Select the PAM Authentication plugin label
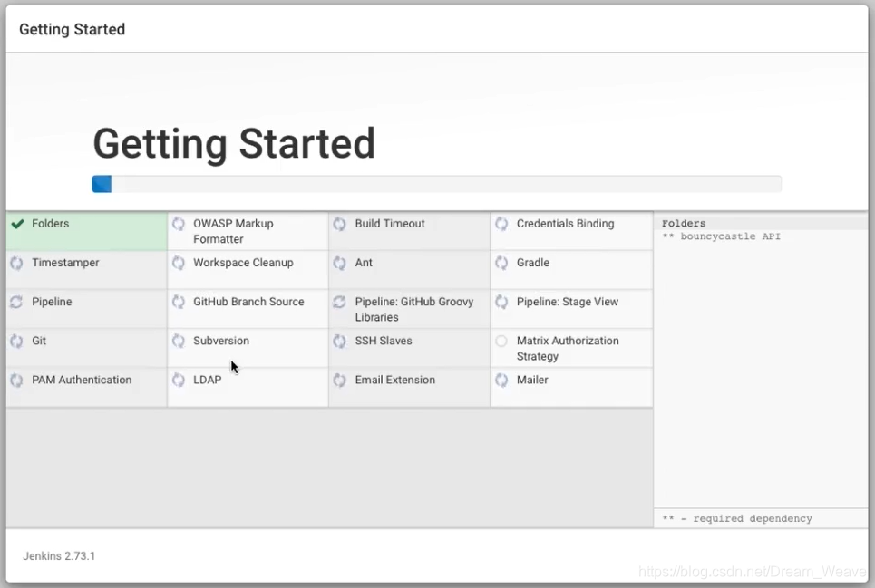 82,380
